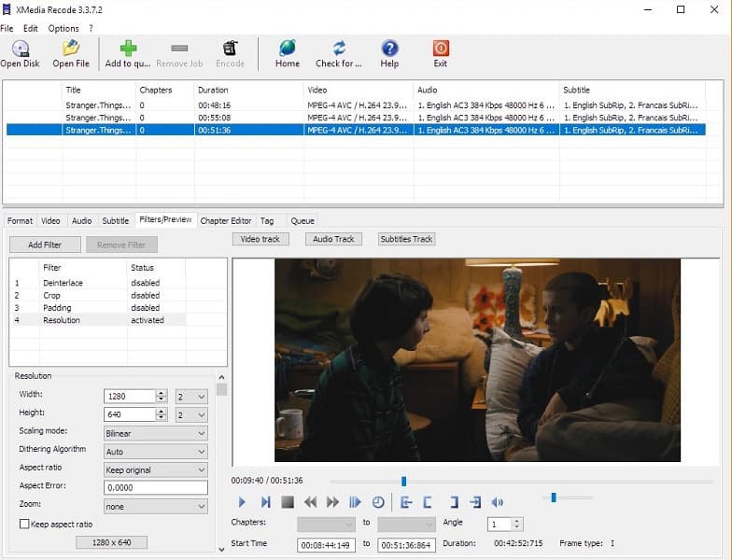Click the clock jump-to-time icon

378,502
